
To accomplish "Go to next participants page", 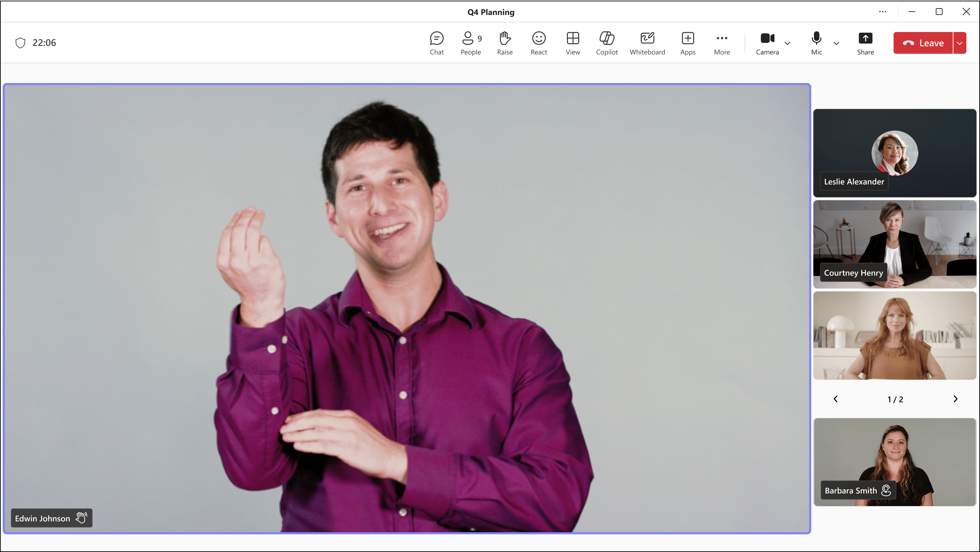I will [955, 399].
